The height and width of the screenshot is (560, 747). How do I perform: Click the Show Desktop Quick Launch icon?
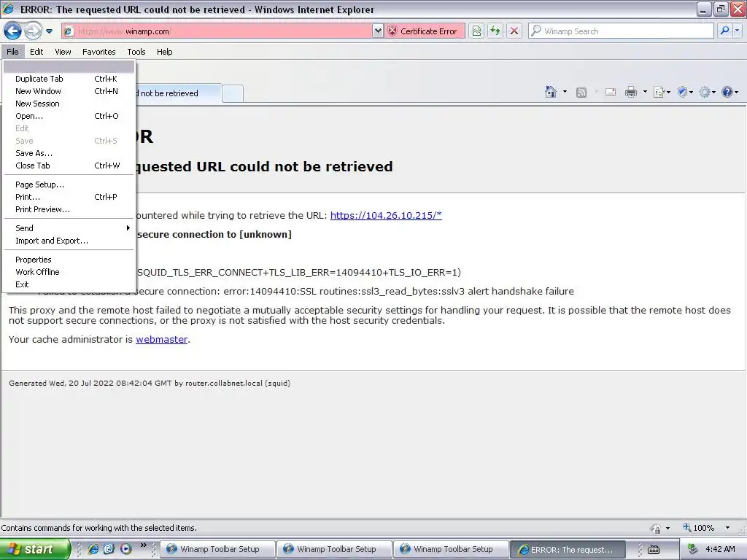click(x=109, y=549)
